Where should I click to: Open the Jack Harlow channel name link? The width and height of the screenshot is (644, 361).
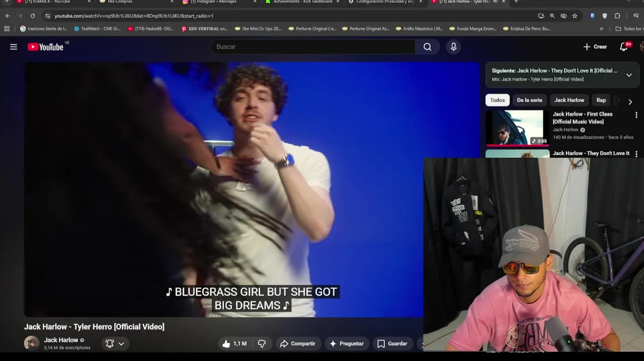pyautogui.click(x=61, y=340)
